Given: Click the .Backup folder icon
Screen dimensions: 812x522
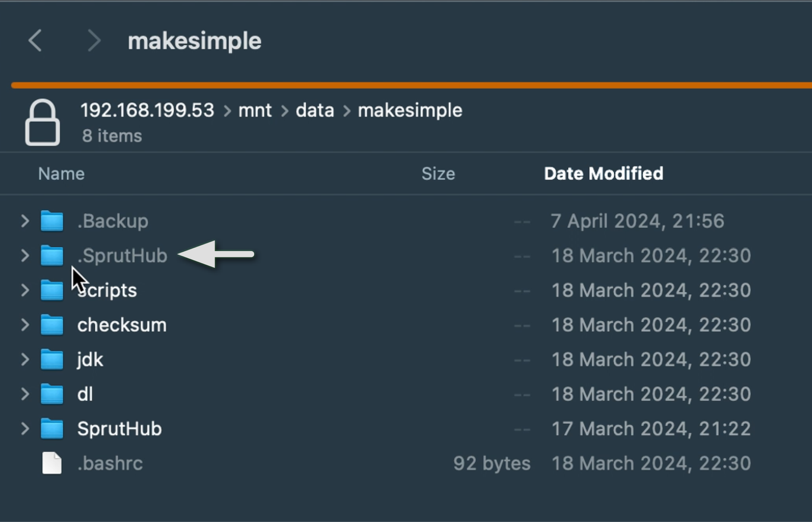Looking at the screenshot, I should click(x=52, y=221).
